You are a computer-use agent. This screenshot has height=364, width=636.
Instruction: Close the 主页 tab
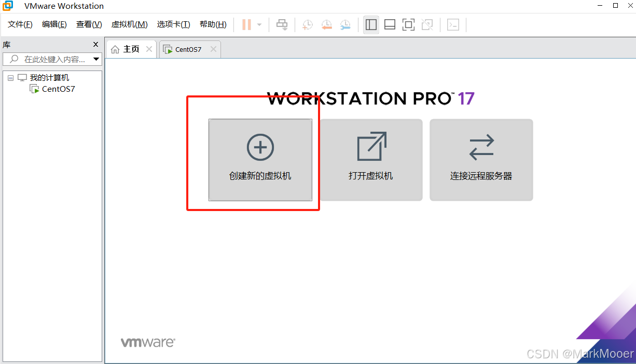149,49
